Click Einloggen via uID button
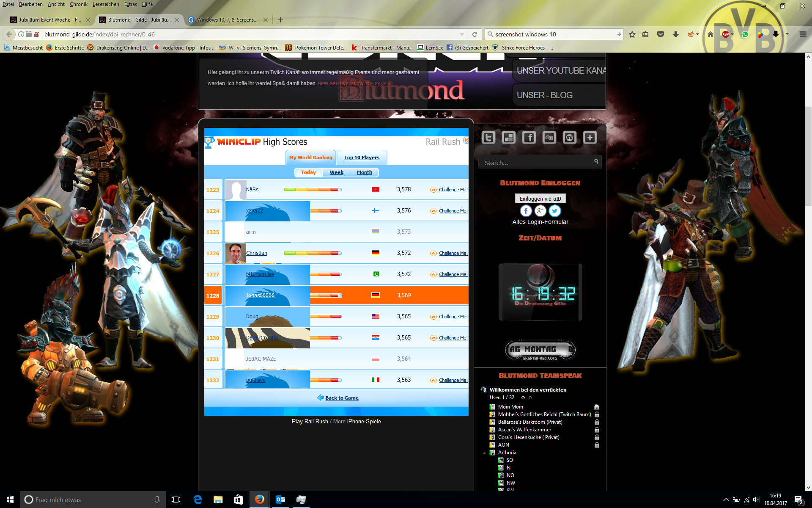The width and height of the screenshot is (812, 508). tap(540, 199)
